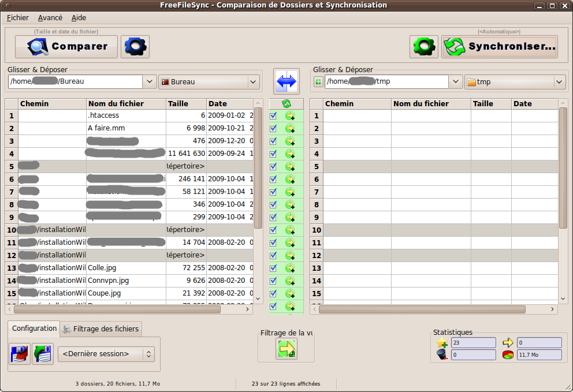The width and height of the screenshot is (573, 392).
Task: Click sync direction icon for Coupe.jpg row
Action: coord(290,293)
